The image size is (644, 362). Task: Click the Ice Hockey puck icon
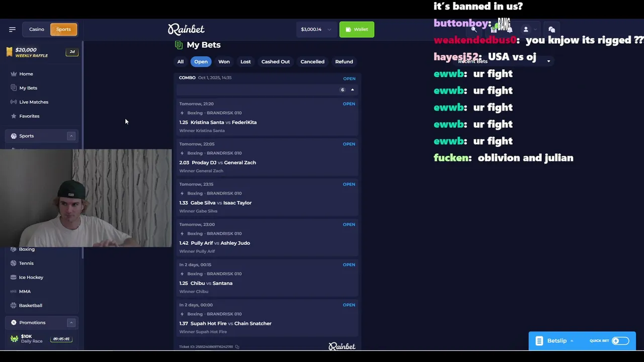pyautogui.click(x=14, y=278)
